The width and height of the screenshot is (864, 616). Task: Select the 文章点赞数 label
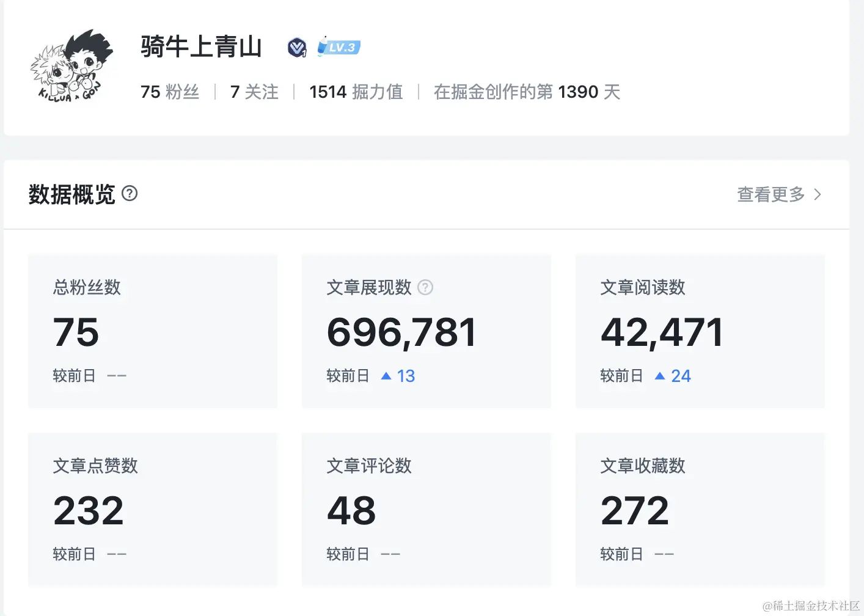point(95,466)
